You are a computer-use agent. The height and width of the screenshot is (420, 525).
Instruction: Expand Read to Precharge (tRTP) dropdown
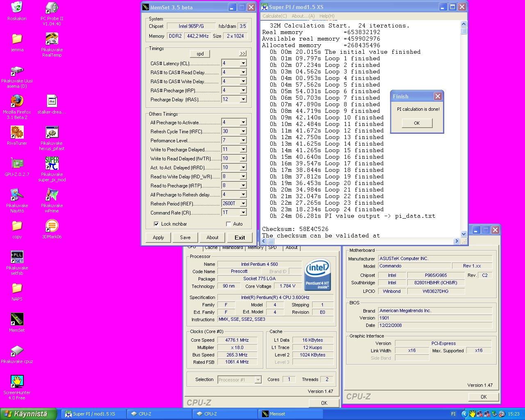pyautogui.click(x=243, y=185)
